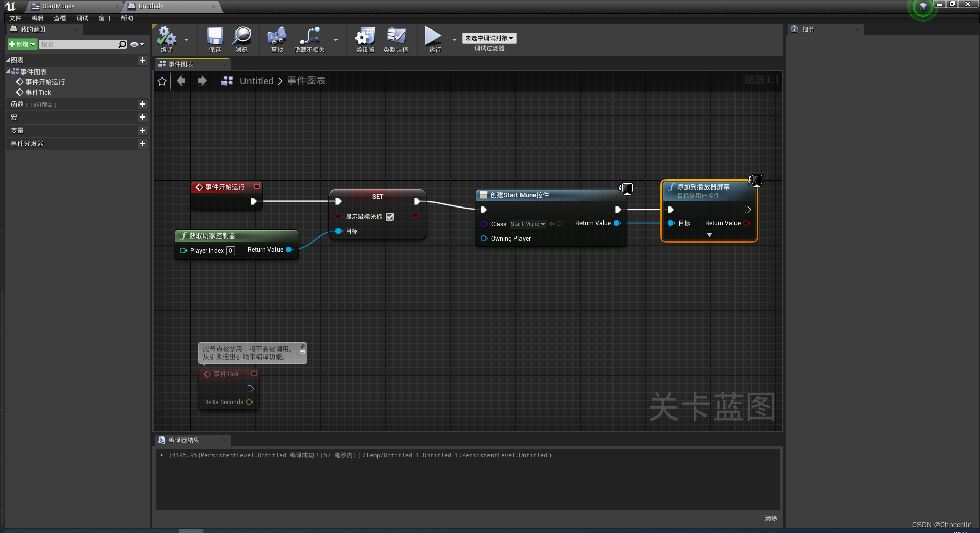Select 事件开始运行 in the graph tree
Image resolution: width=980 pixels, height=533 pixels.
(45, 82)
